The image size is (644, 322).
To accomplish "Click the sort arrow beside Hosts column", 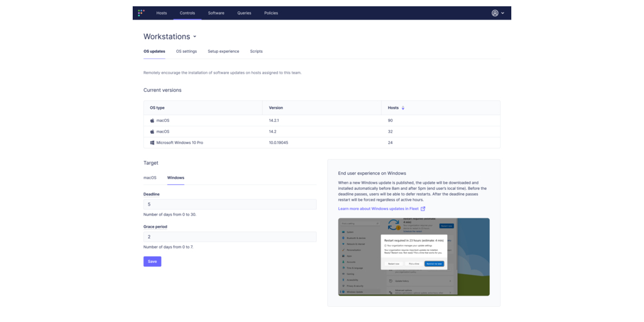I will tap(403, 108).
